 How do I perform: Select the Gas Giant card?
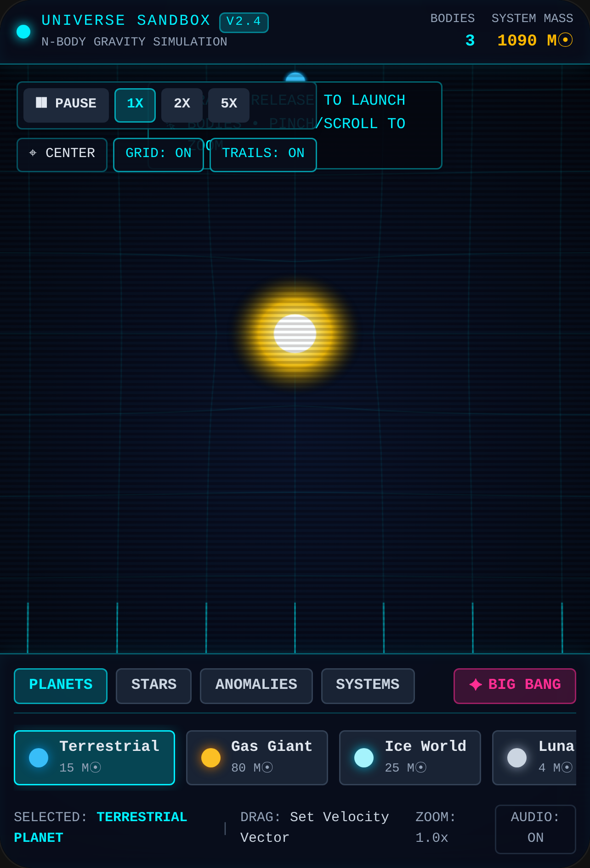click(x=257, y=757)
